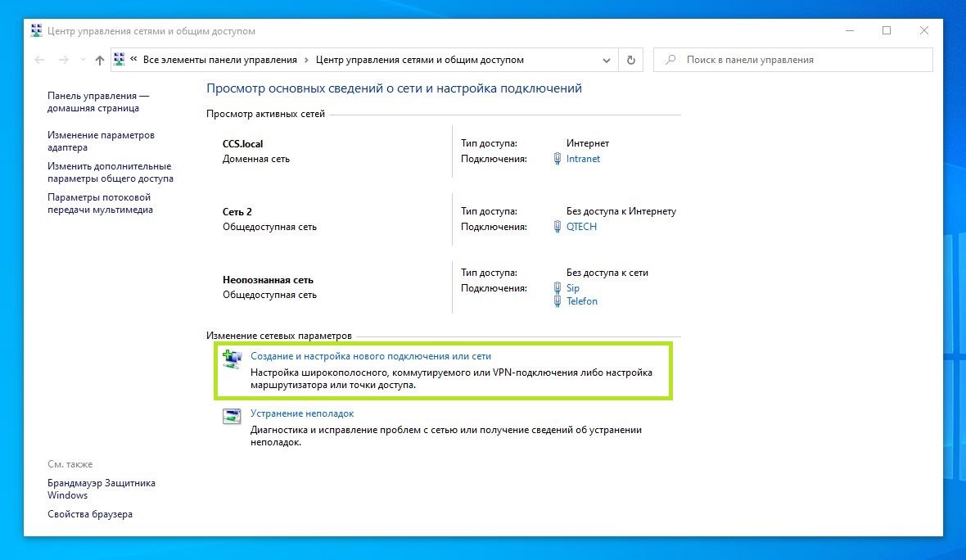Open 'Устранение неполадок' troubleshooting link
Image resolution: width=966 pixels, height=560 pixels.
pos(302,414)
